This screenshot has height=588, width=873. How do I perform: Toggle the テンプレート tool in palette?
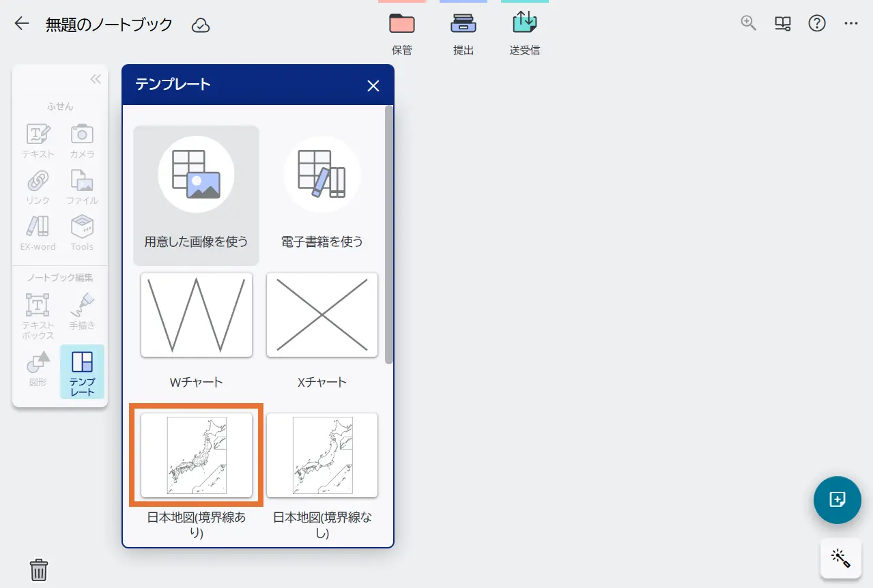82,372
